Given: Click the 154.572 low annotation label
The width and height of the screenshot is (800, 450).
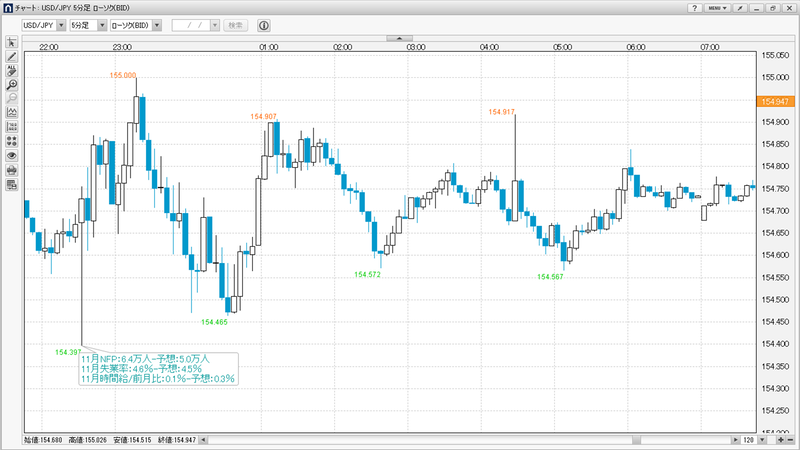Looking at the screenshot, I should 367,274.
